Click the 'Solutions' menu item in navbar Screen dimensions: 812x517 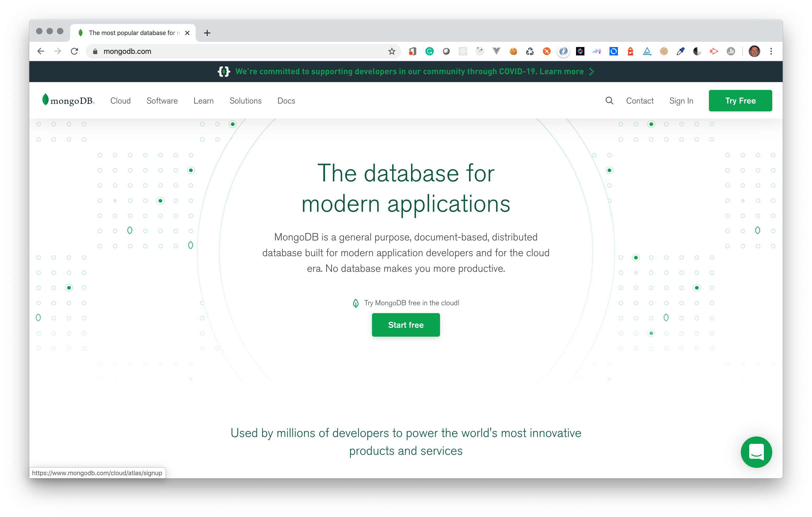[x=246, y=100]
